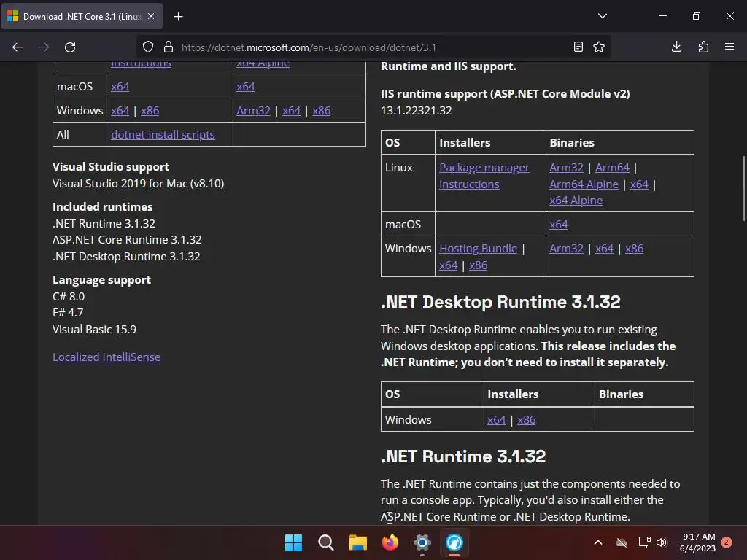Go back to the previous page
This screenshot has width=747, height=560.
(x=18, y=47)
